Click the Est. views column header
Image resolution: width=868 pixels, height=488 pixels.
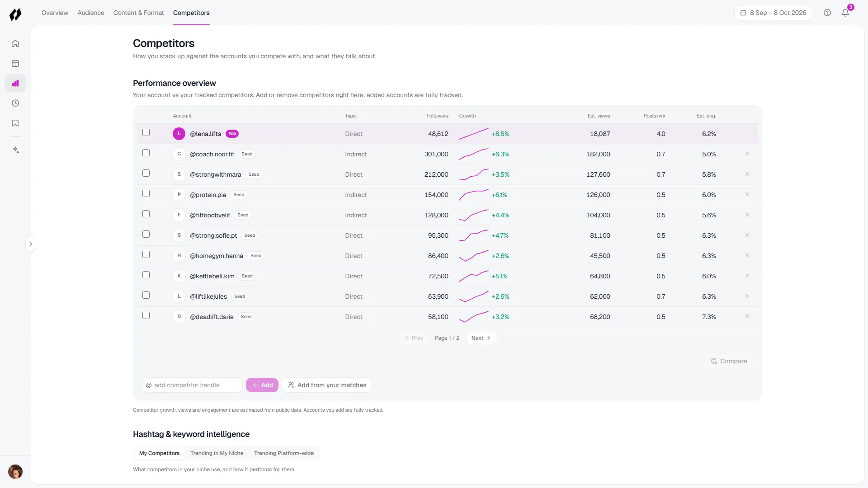(599, 116)
